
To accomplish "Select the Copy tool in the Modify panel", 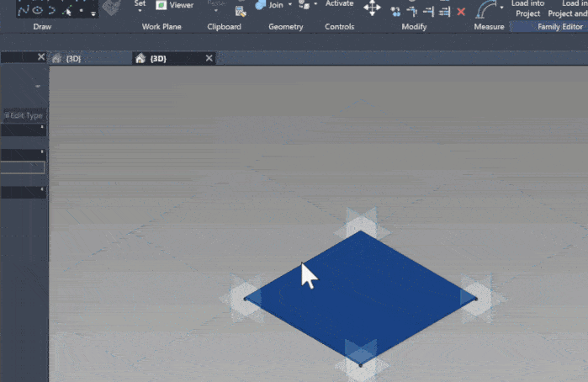I will 395,12.
